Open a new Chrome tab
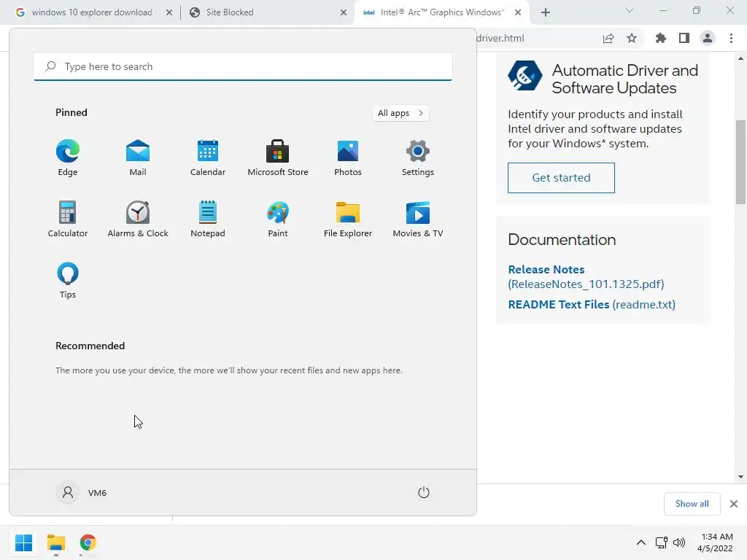 tap(546, 13)
